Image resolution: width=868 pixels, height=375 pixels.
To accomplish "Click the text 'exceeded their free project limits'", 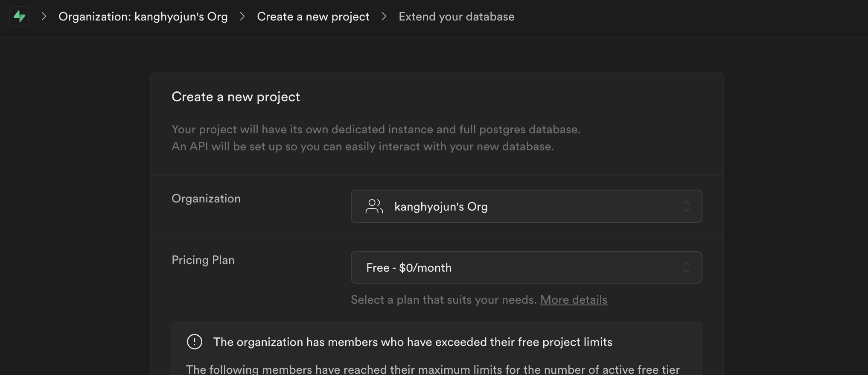I will coord(524,342).
